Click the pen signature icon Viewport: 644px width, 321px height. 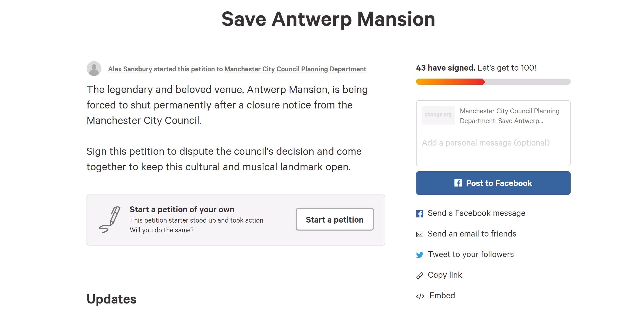coord(110,219)
